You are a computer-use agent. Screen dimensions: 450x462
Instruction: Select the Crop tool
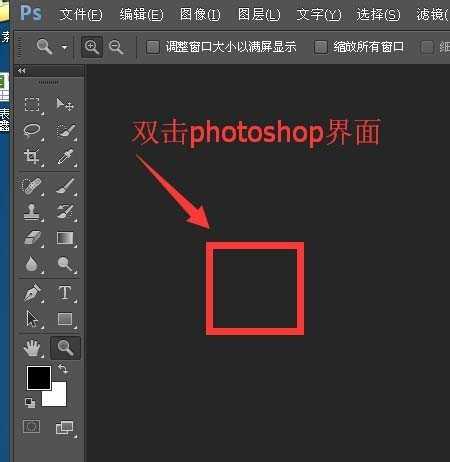(31, 157)
